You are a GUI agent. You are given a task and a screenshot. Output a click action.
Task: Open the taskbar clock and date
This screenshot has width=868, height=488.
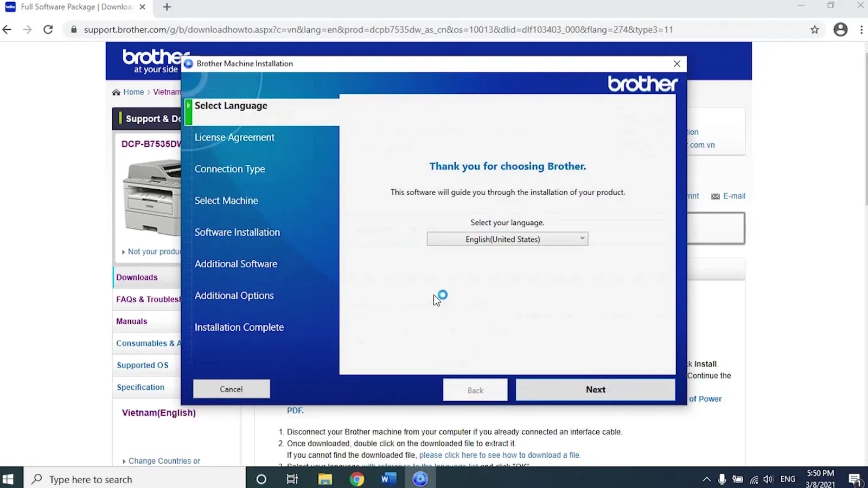pyautogui.click(x=820, y=479)
